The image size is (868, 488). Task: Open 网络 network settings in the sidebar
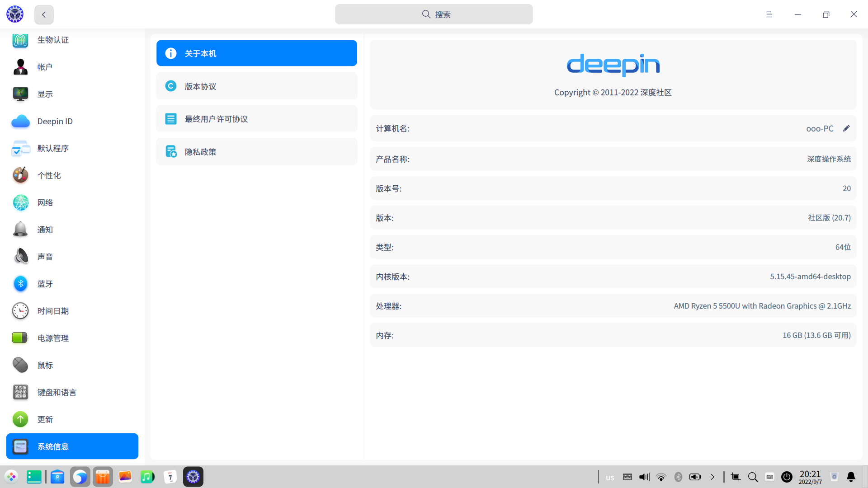[44, 202]
